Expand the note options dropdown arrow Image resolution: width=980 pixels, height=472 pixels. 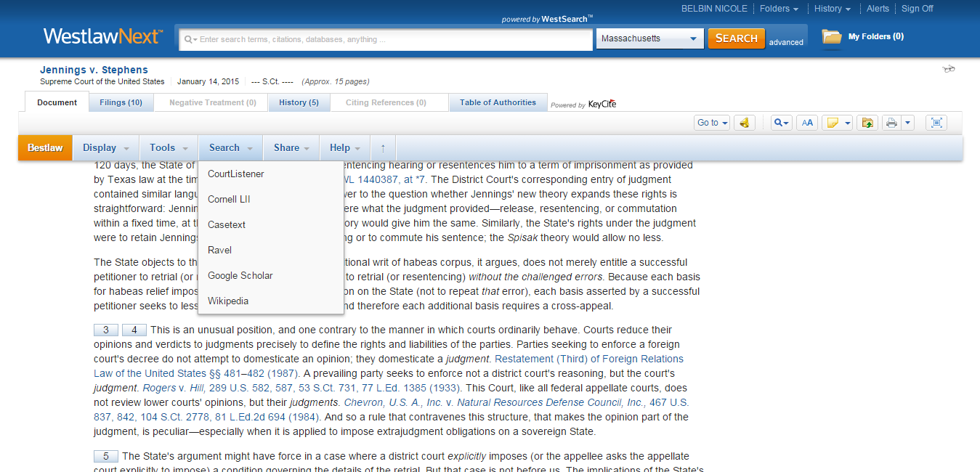(x=847, y=123)
